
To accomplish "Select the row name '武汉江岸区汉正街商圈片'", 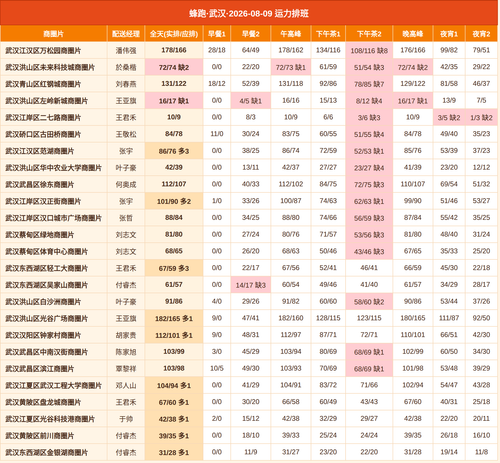I will 43,201.
